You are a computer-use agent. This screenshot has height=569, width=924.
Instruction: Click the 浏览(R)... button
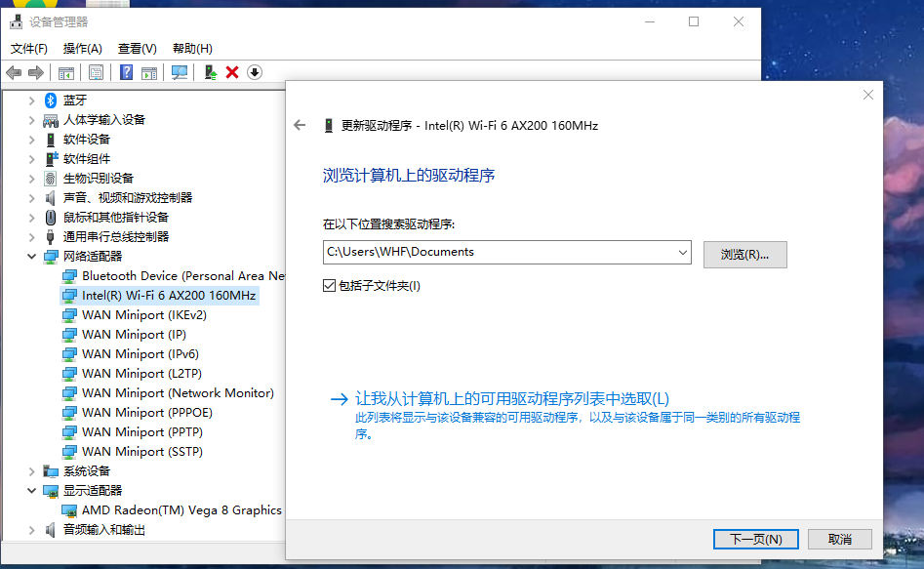pyautogui.click(x=744, y=255)
